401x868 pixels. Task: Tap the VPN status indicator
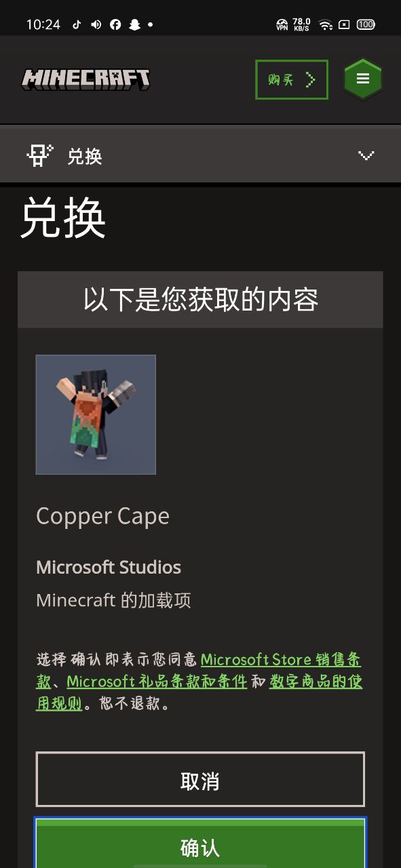[x=282, y=24]
